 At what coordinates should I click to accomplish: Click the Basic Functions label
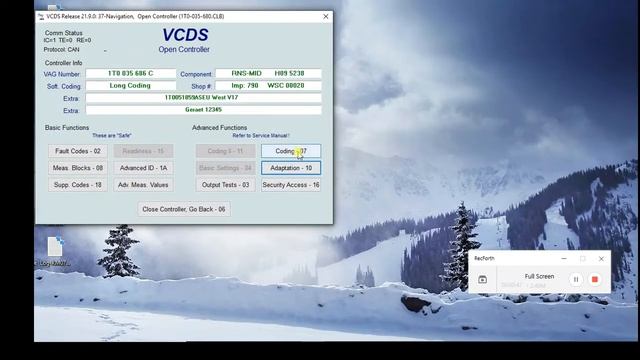[67, 128]
